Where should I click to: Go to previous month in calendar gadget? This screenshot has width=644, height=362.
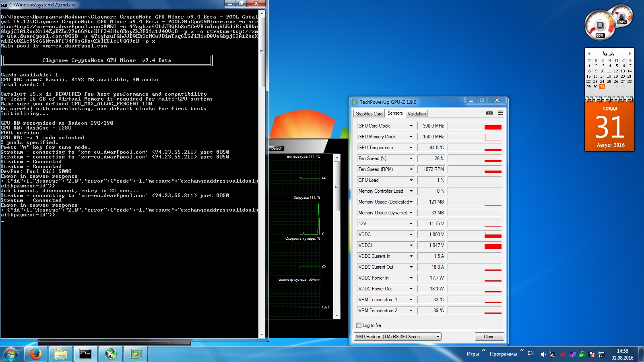tap(589, 53)
